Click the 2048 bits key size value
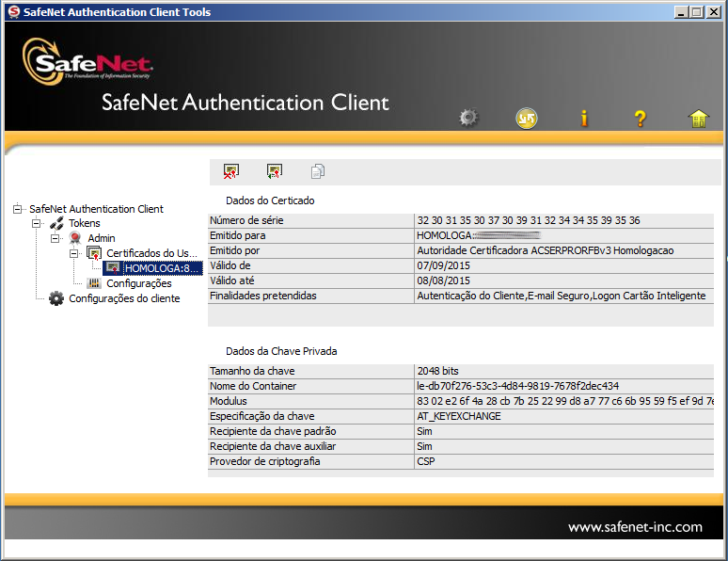This screenshot has width=728, height=561. pos(437,371)
